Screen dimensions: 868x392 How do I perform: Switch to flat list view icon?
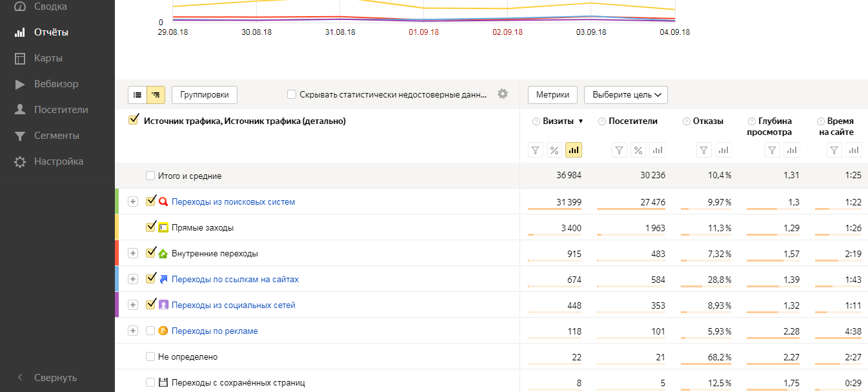coord(137,95)
